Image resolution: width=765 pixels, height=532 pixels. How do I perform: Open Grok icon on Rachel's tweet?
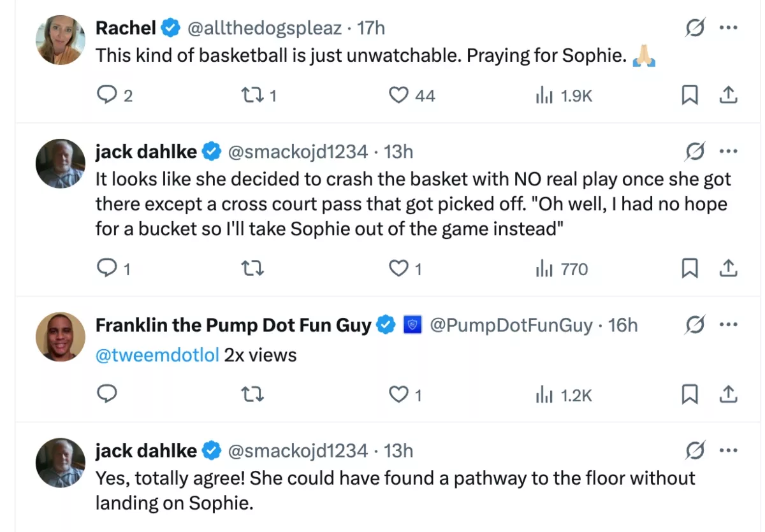click(695, 28)
